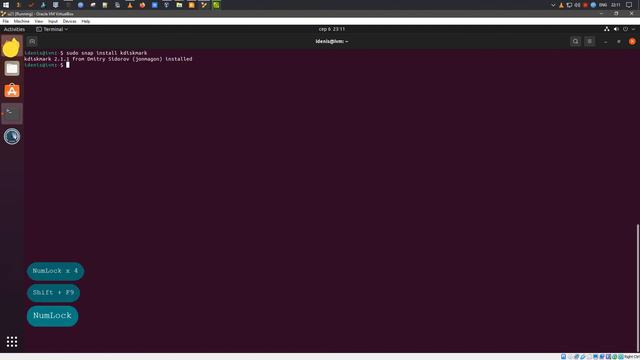Click the active terminal prompt cursor
The height and width of the screenshot is (360, 640).
tap(68, 65)
